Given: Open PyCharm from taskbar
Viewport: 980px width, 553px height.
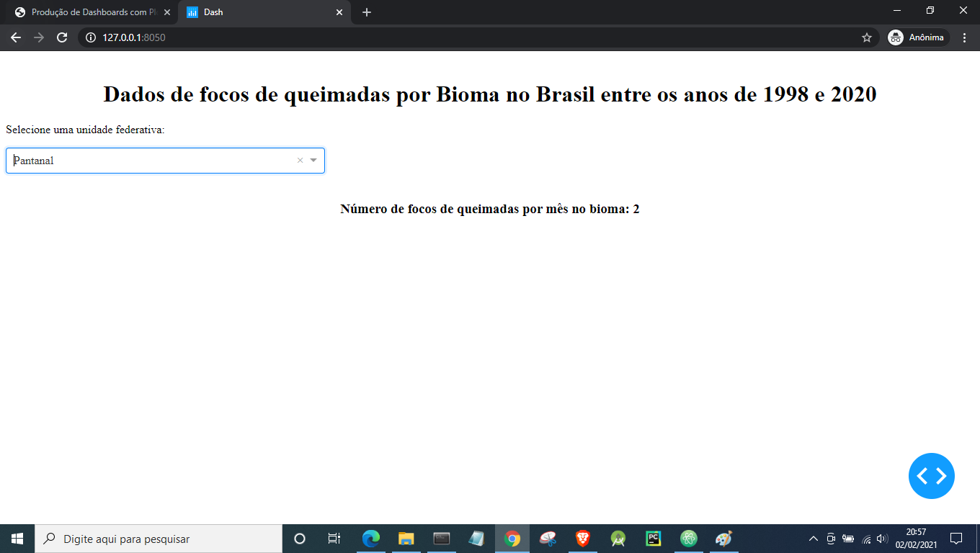Looking at the screenshot, I should pyautogui.click(x=654, y=539).
